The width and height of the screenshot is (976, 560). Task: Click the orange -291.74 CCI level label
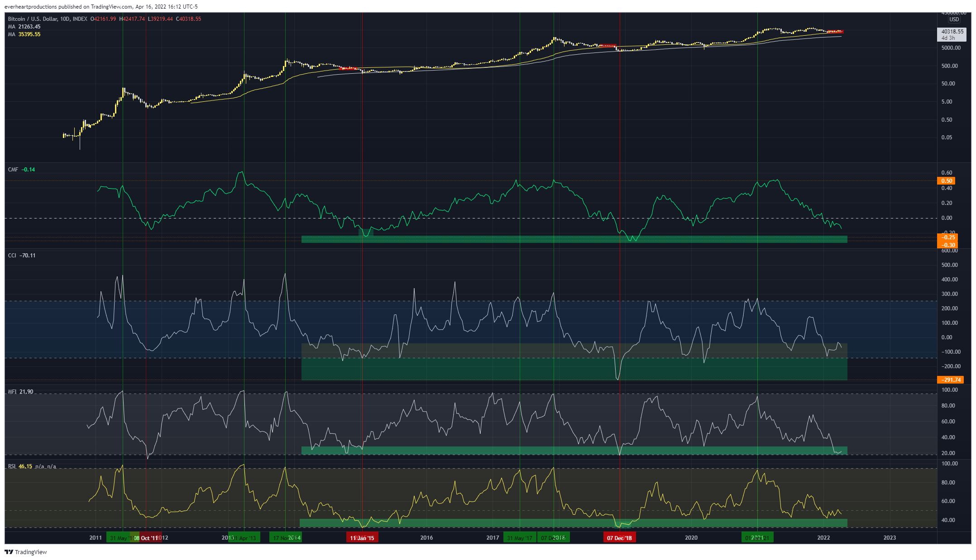point(950,380)
